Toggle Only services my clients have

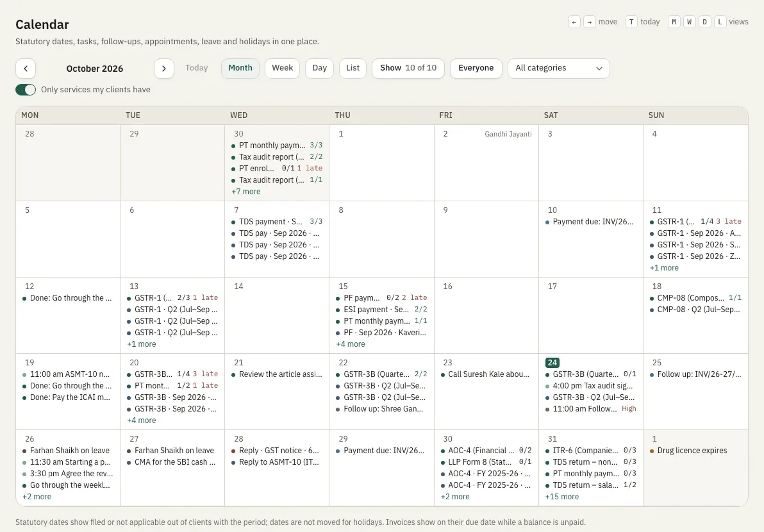(x=26, y=90)
